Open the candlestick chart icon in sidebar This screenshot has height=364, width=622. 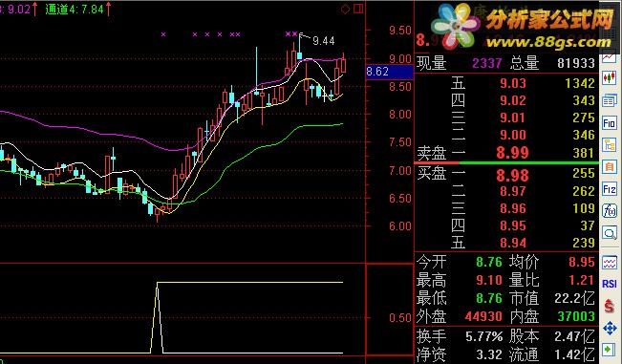(610, 77)
